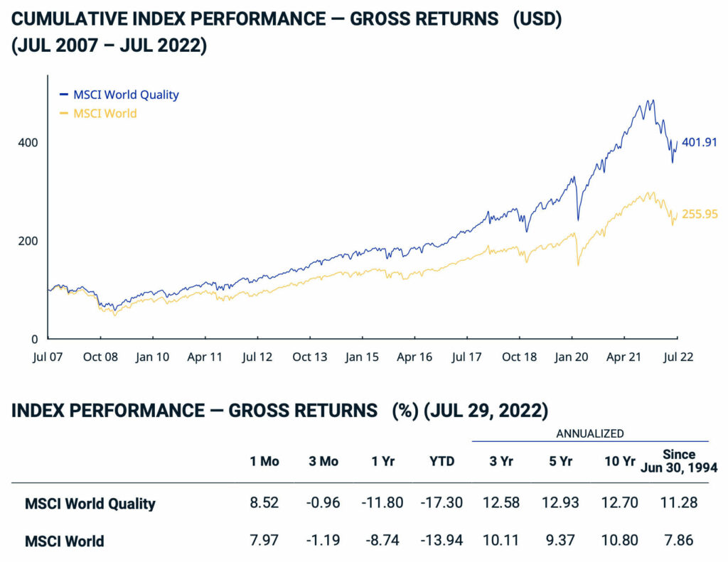The width and height of the screenshot is (728, 562).
Task: Click the 9.37 five-year cell
Action: tap(560, 540)
